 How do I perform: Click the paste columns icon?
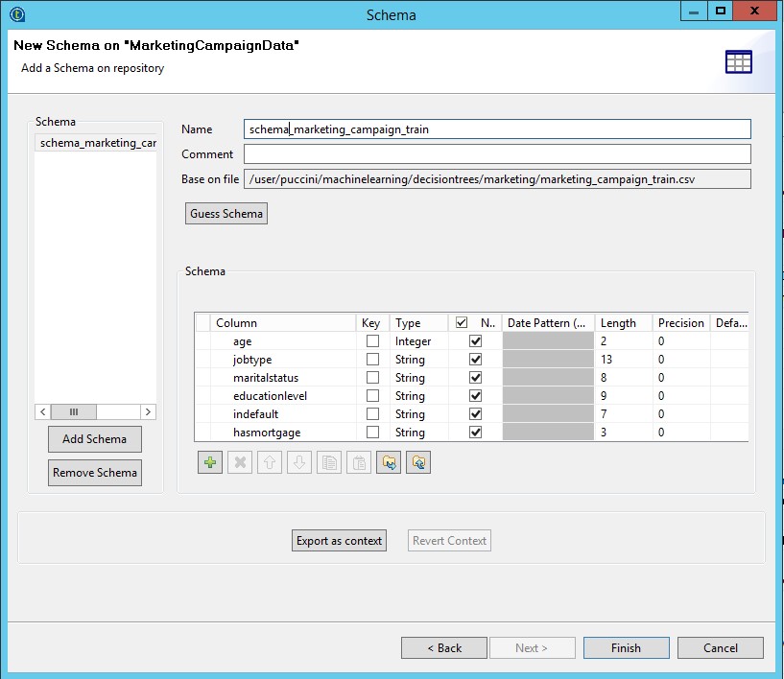[x=359, y=463]
